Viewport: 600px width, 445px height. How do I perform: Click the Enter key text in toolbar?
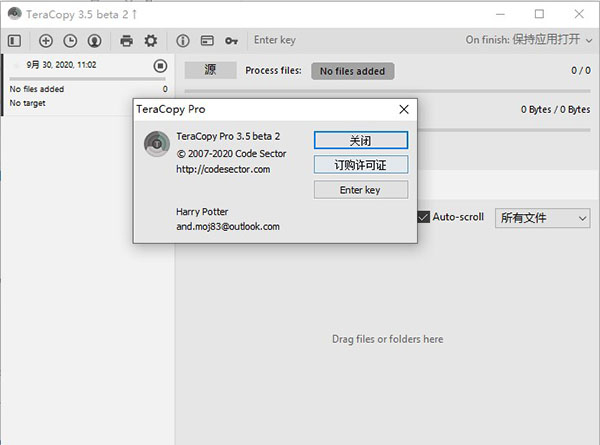(275, 41)
